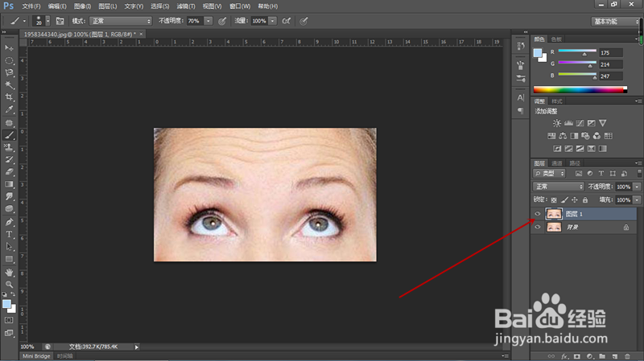
Task: Toggle pressure for opacity button
Action: pyautogui.click(x=222, y=21)
